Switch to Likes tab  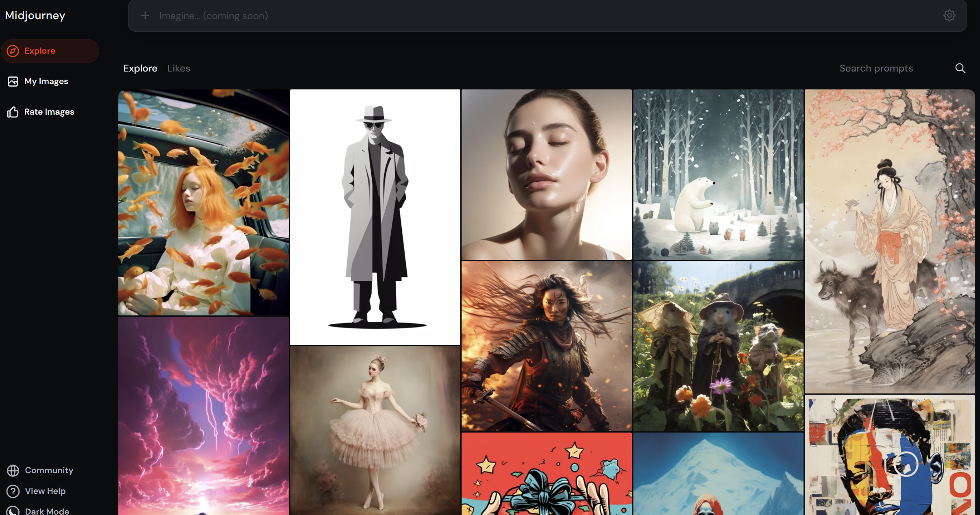tap(178, 68)
